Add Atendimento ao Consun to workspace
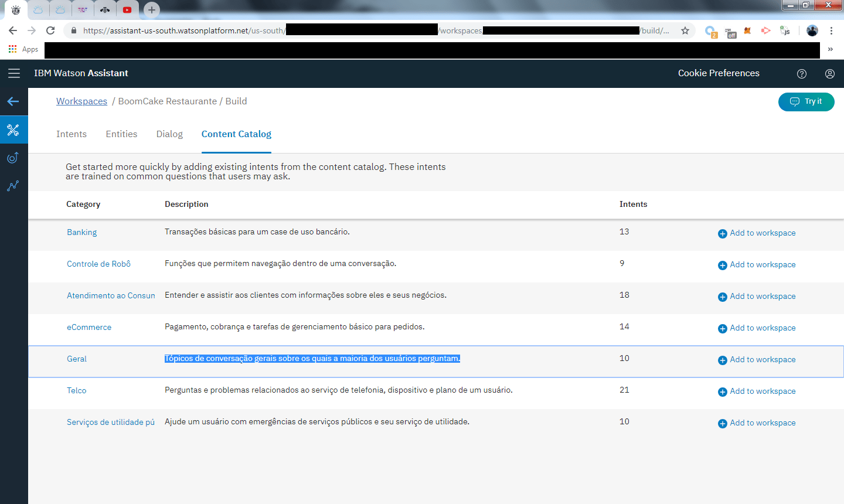 pos(757,297)
